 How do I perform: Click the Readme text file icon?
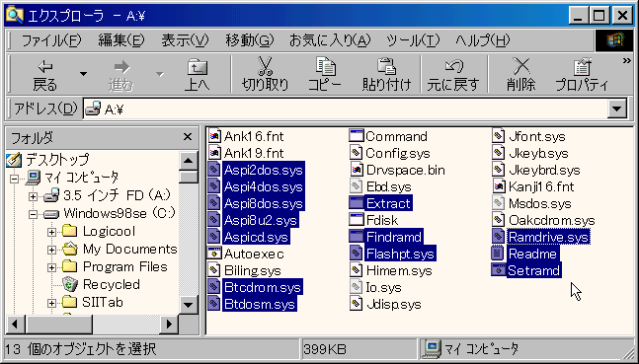[499, 254]
